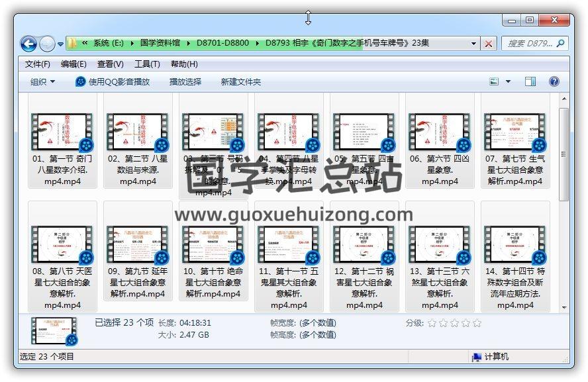588x382 pixels.
Task: Open the recent locations dropdown arrow
Action: (60, 44)
